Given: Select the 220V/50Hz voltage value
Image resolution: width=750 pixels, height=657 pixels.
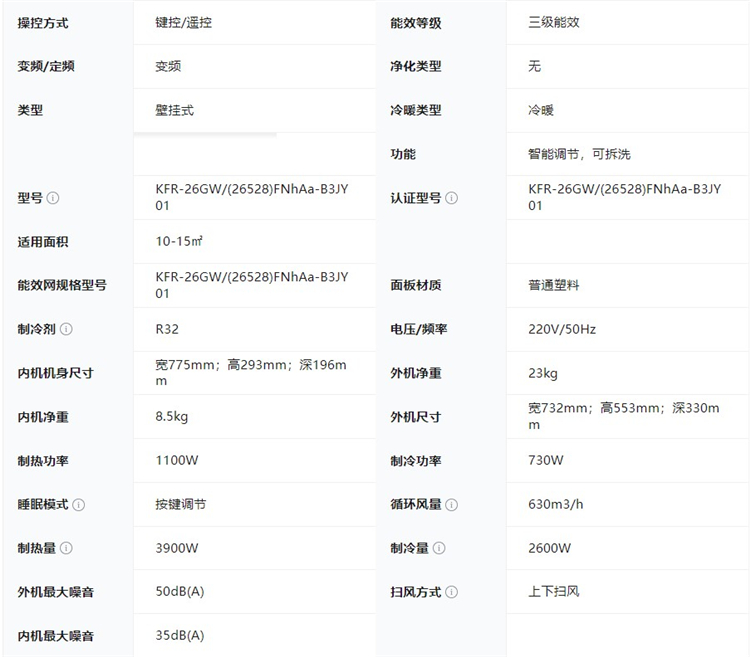Looking at the screenshot, I should [562, 329].
